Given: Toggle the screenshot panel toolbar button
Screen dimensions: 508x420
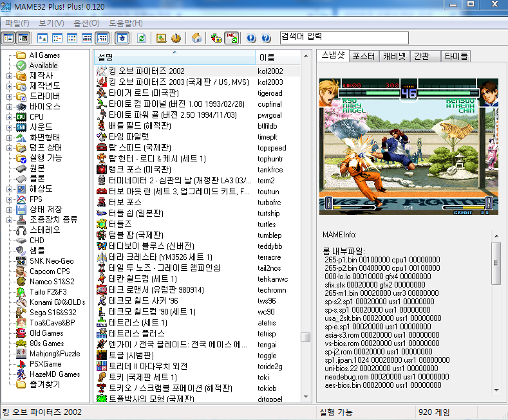Looking at the screenshot, I should pyautogui.click(x=23, y=38).
